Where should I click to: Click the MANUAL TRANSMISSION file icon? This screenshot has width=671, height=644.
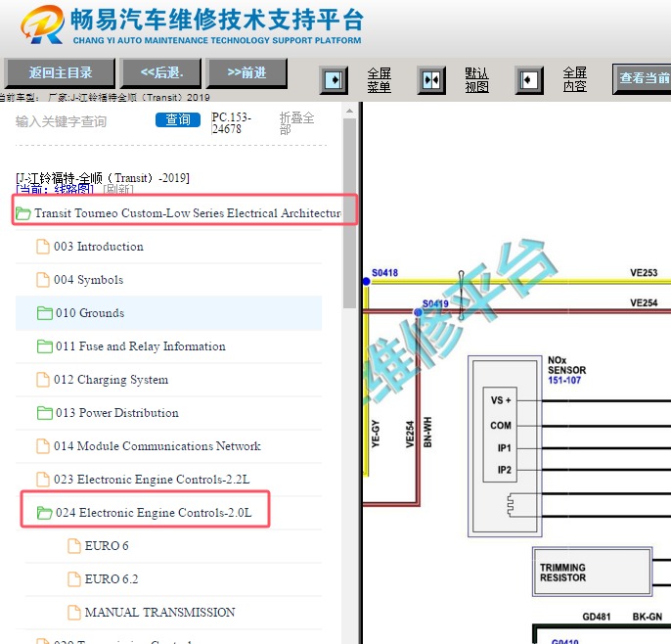click(x=74, y=613)
